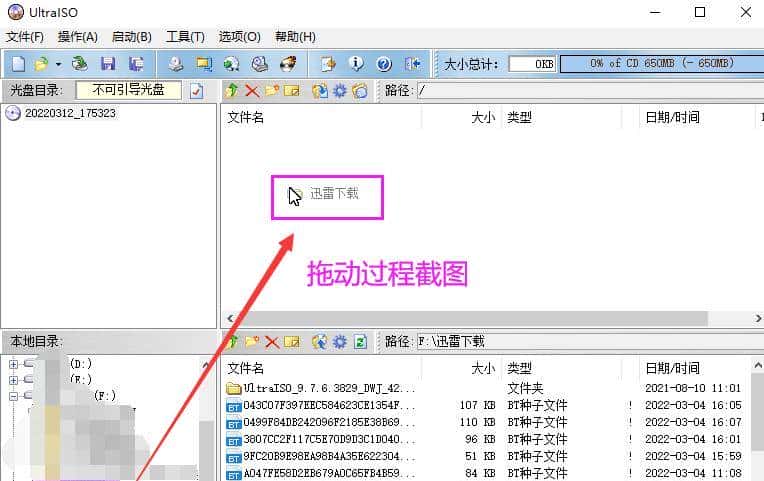Image resolution: width=764 pixels, height=481 pixels.
Task: Click the Save floppy disk icon
Action: click(x=108, y=64)
